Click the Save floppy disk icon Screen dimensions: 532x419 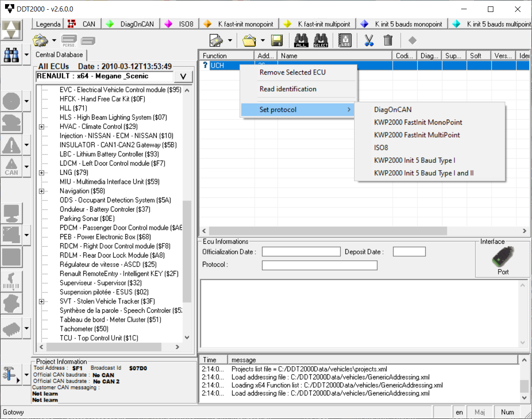tap(277, 40)
